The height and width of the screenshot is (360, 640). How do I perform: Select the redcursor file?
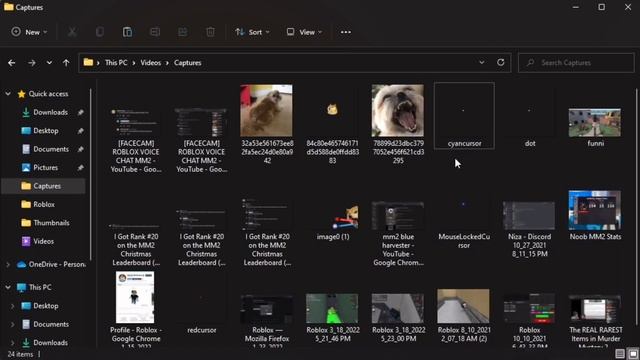(202, 314)
